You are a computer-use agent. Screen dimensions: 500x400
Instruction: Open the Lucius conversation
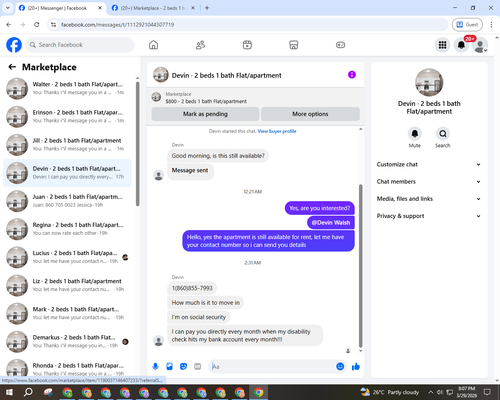[x=67, y=257]
